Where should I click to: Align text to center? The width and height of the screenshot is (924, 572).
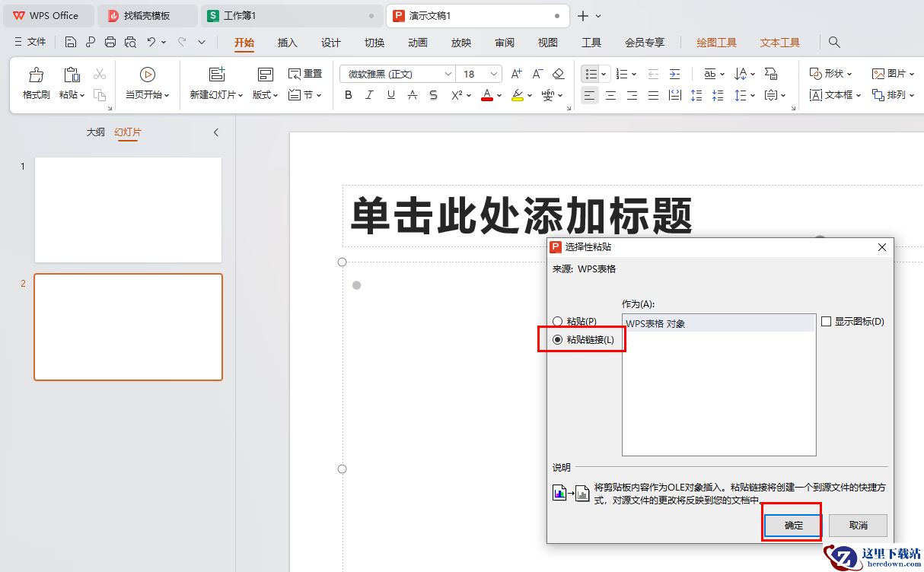point(610,95)
